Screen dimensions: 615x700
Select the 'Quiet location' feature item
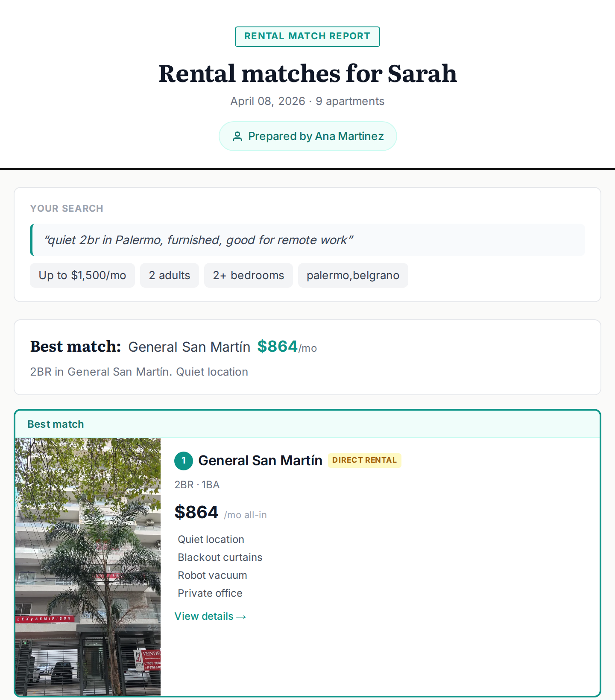click(211, 539)
